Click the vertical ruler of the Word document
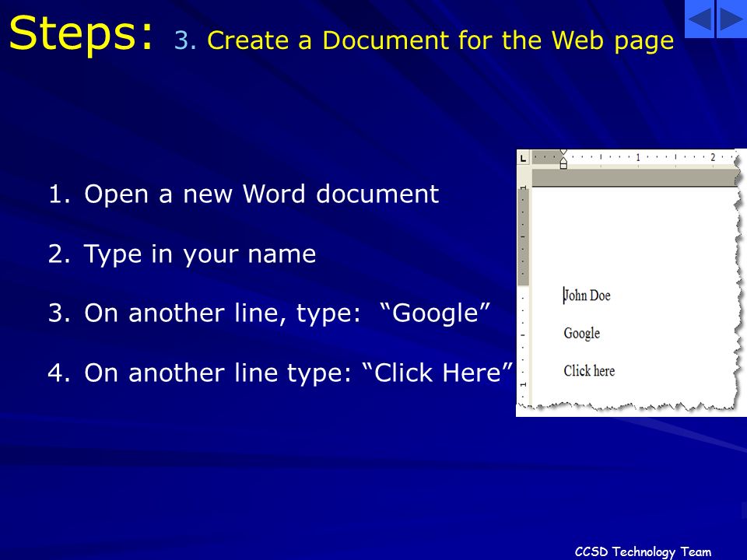This screenshot has width=747, height=560. click(x=523, y=296)
